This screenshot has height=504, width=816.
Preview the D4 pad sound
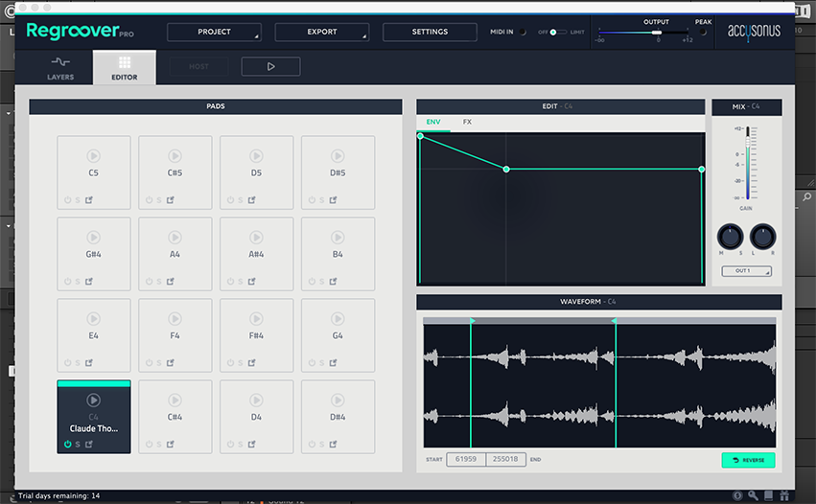[256, 400]
